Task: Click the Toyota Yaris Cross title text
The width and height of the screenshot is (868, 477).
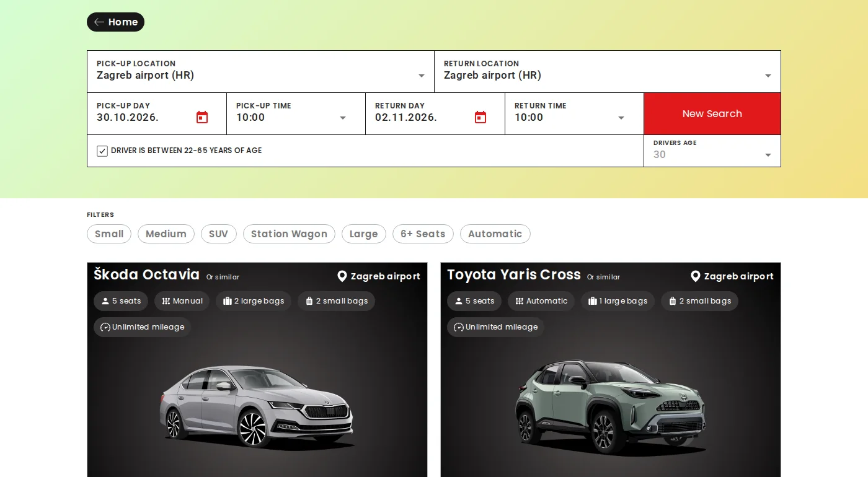Action: point(514,274)
